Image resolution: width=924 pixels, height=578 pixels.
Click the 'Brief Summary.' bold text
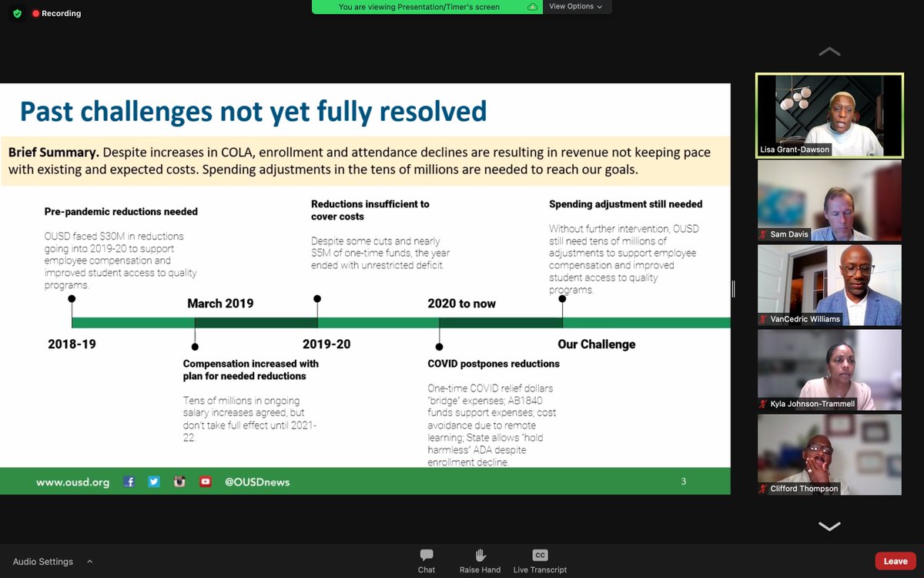tap(53, 153)
